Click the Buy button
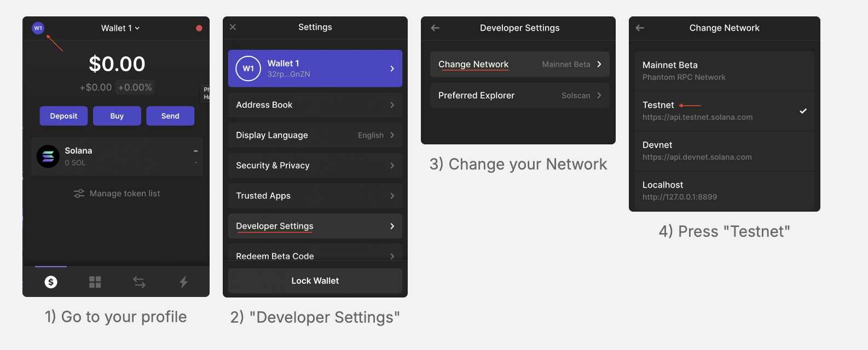Screen dimensions: 868x350 [x=117, y=116]
